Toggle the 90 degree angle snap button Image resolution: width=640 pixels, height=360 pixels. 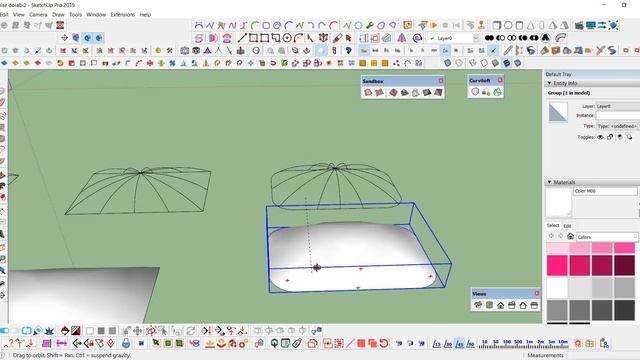(x=471, y=343)
